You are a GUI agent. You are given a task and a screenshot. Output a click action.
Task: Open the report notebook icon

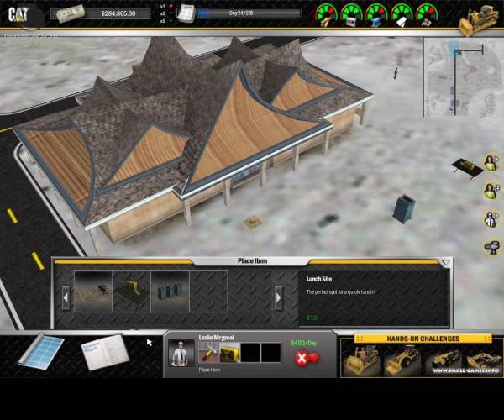pos(104,353)
